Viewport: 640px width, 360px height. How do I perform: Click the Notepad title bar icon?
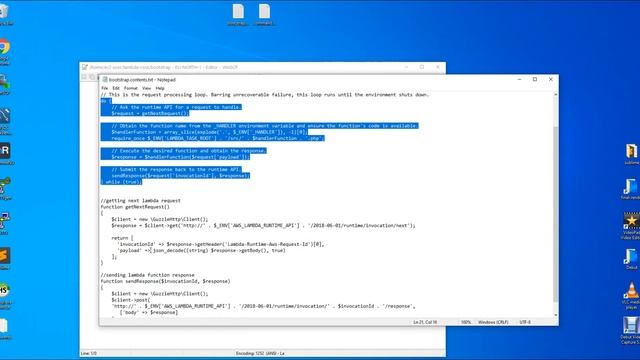(x=105, y=80)
